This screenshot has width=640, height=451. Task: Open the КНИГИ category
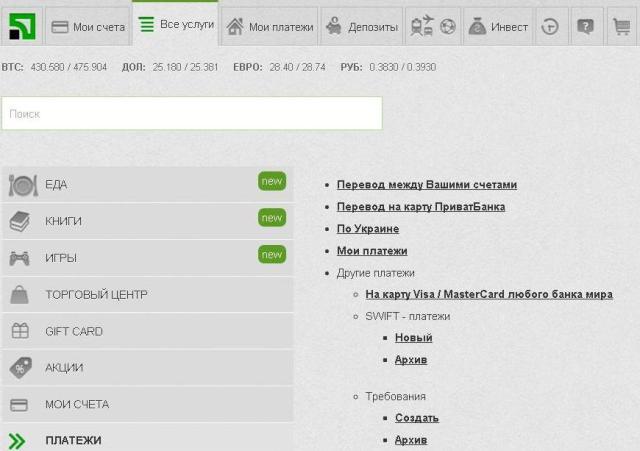tap(148, 221)
